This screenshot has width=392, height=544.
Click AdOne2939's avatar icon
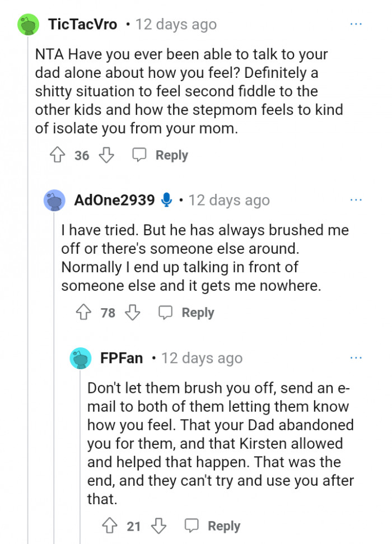tap(54, 200)
